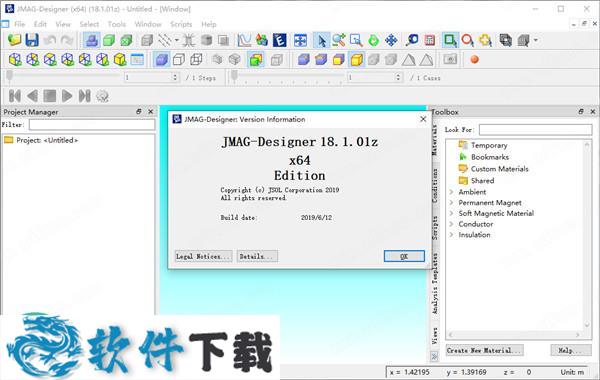
Task: Click the Details button in version dialog
Action: pyautogui.click(x=257, y=256)
